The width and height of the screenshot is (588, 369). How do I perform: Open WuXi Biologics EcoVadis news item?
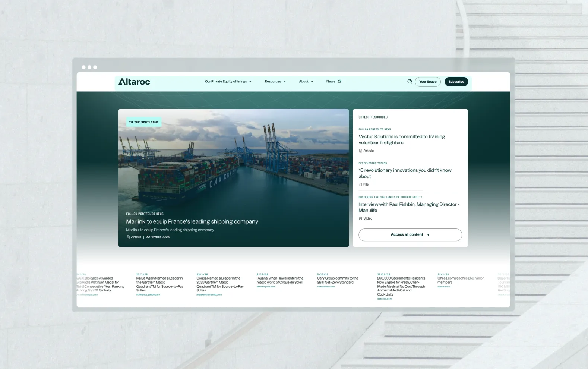pyautogui.click(x=101, y=284)
